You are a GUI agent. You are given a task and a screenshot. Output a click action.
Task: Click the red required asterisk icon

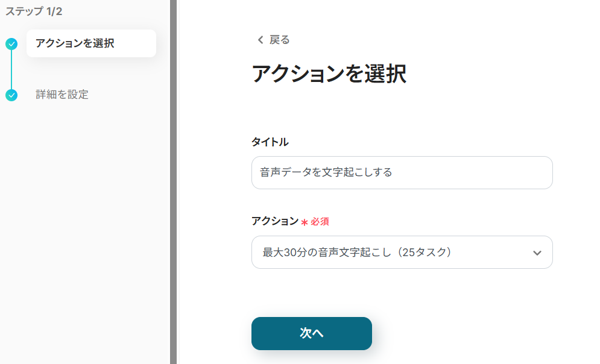pos(305,222)
